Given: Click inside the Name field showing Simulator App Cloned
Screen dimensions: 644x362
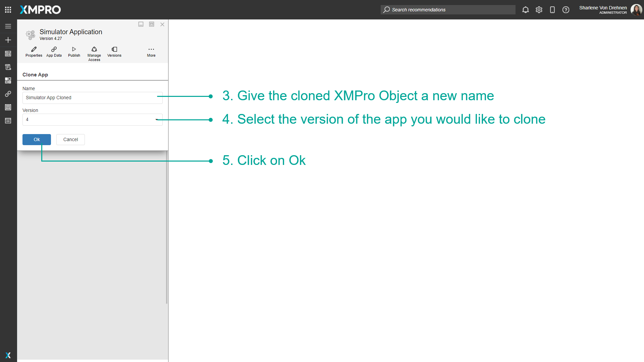Looking at the screenshot, I should click(92, 98).
